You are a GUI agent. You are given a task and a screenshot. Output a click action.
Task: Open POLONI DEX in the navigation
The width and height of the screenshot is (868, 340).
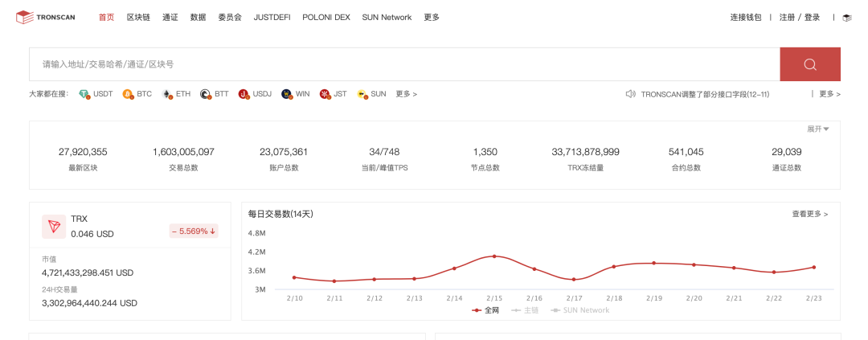pos(326,17)
